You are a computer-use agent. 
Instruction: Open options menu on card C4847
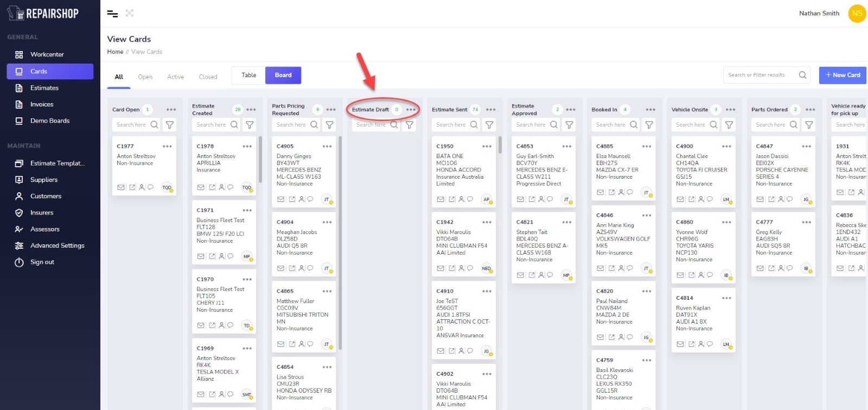[x=807, y=147]
